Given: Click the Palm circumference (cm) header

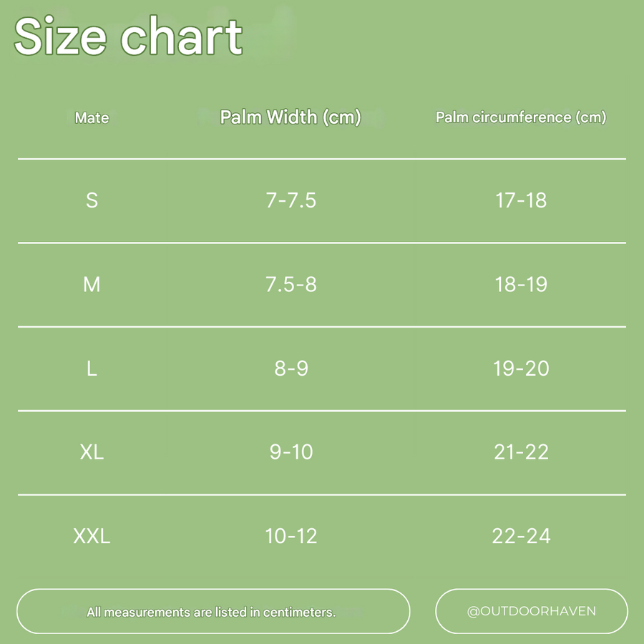Looking at the screenshot, I should point(521,117).
